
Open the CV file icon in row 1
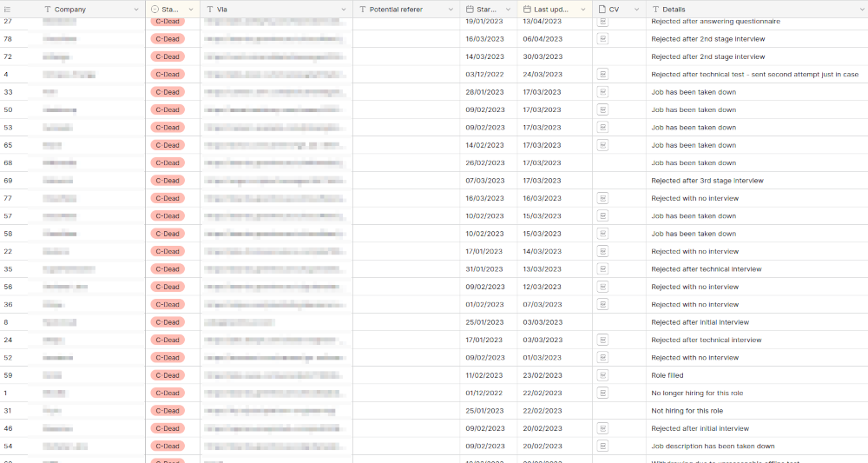click(x=602, y=394)
